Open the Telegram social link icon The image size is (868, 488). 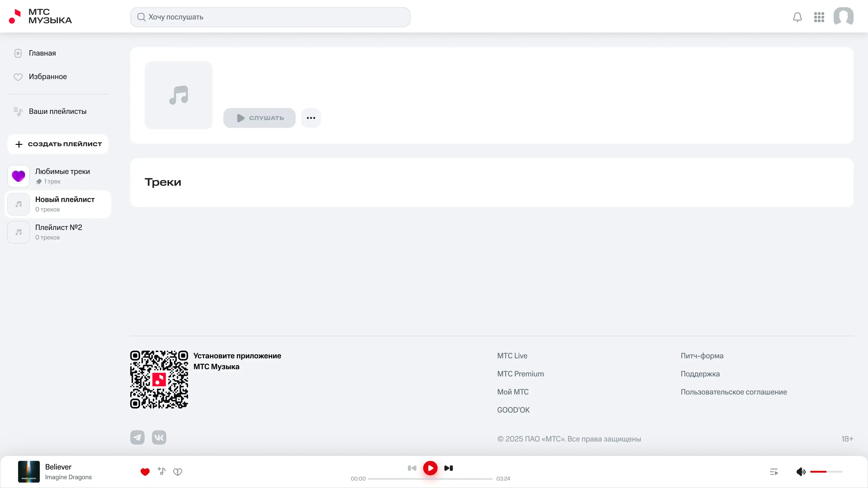(137, 437)
